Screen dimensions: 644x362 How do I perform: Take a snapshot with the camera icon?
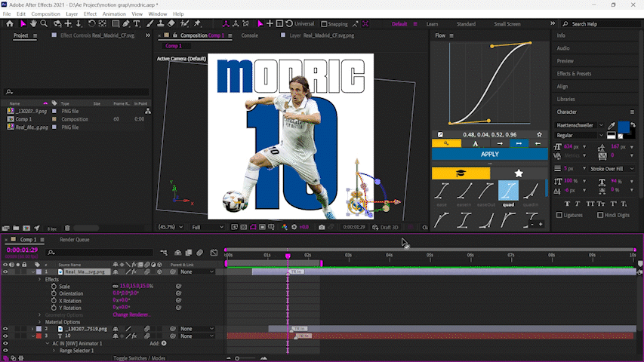point(322,227)
